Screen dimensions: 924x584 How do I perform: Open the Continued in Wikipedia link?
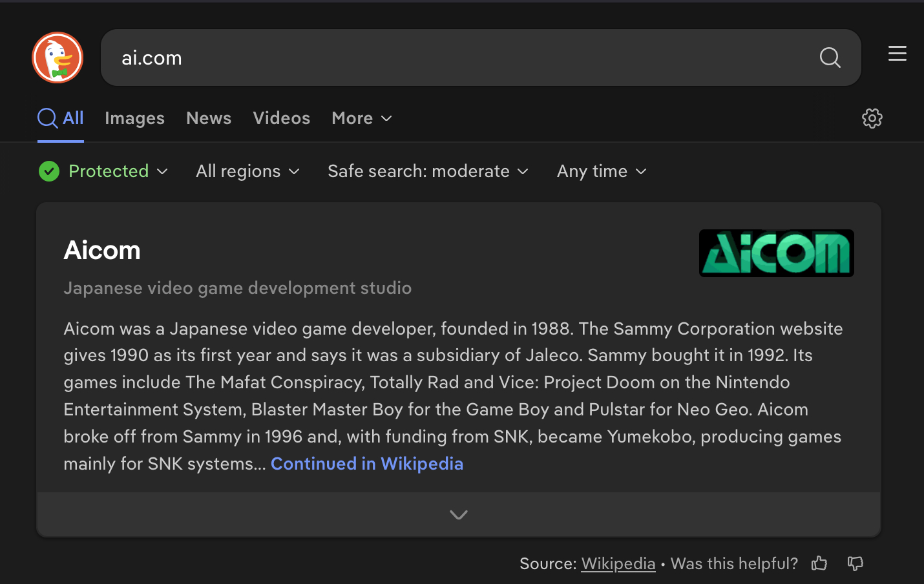click(366, 464)
